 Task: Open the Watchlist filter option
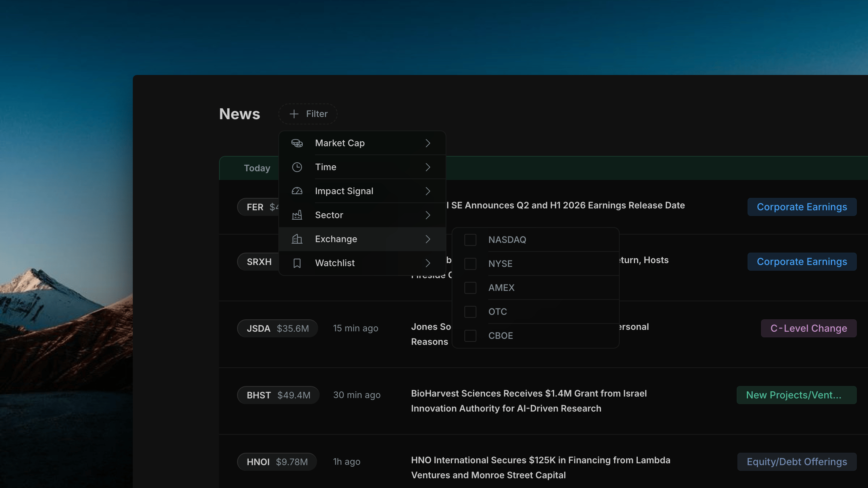click(362, 263)
